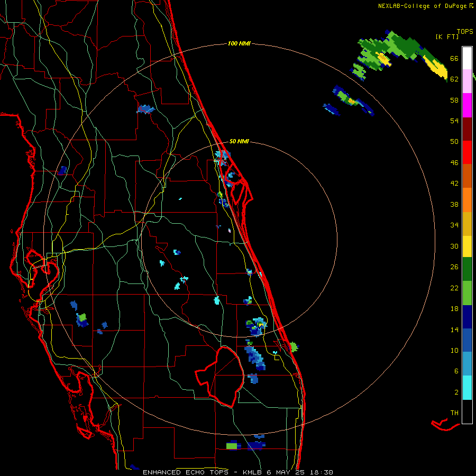
Task: Select the 66 value on legend
Action: [x=454, y=58]
